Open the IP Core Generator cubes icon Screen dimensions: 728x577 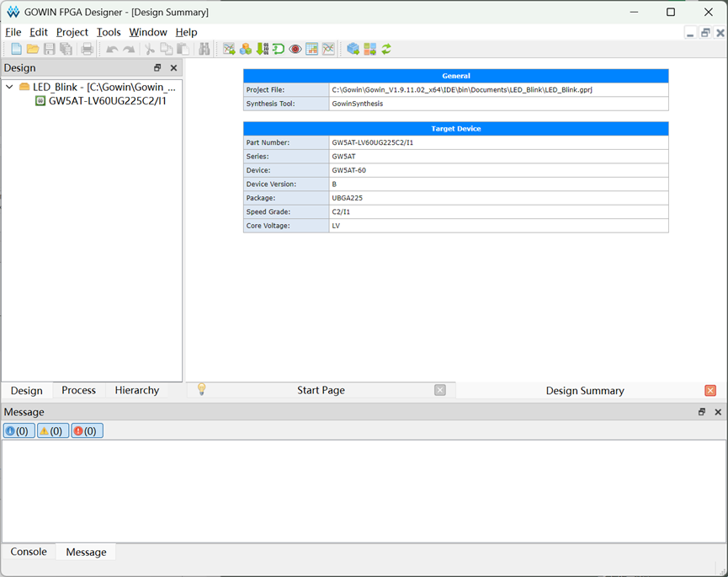coord(246,49)
